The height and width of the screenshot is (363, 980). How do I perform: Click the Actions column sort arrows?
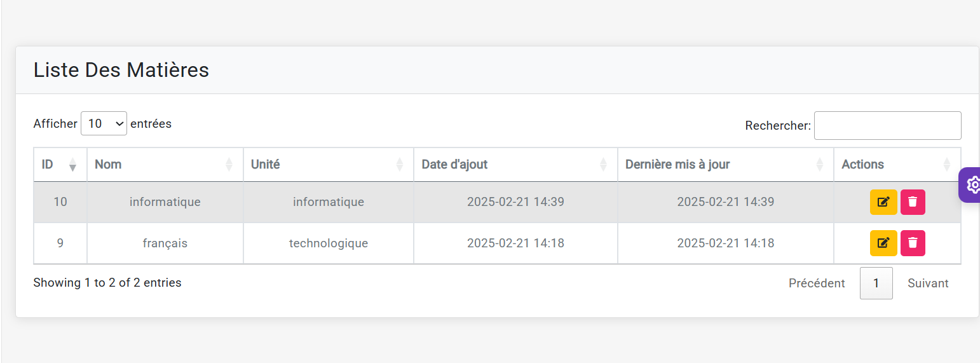pyautogui.click(x=946, y=165)
